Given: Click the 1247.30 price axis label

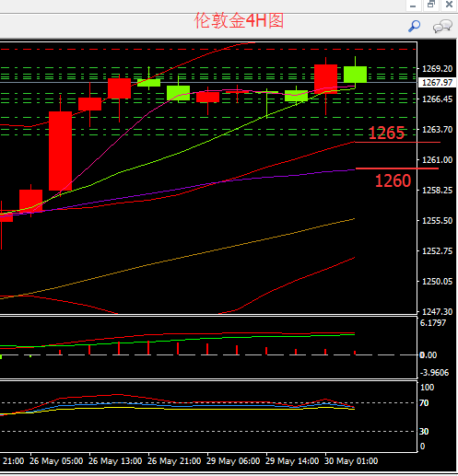Looking at the screenshot, I should (x=437, y=312).
